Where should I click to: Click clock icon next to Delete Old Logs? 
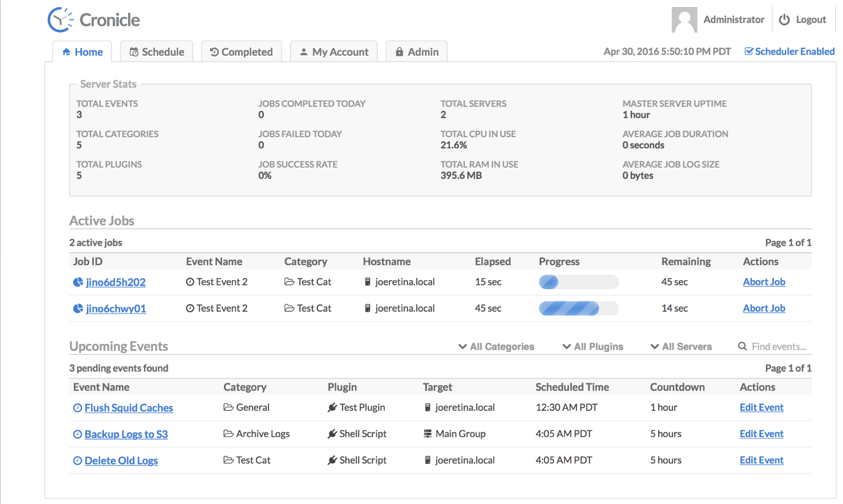(x=78, y=461)
